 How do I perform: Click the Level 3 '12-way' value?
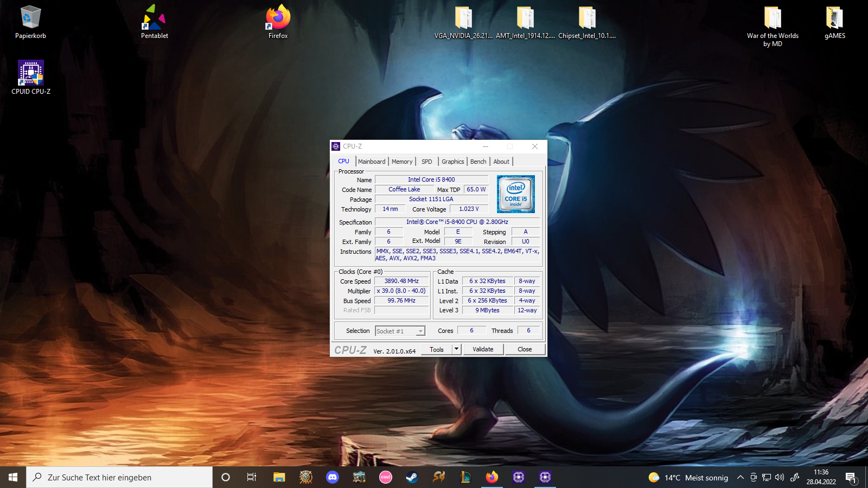(527, 310)
